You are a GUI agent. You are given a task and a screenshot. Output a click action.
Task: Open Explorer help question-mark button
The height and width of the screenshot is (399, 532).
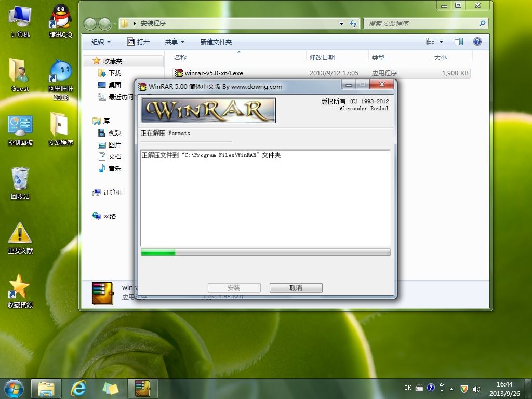pos(477,42)
